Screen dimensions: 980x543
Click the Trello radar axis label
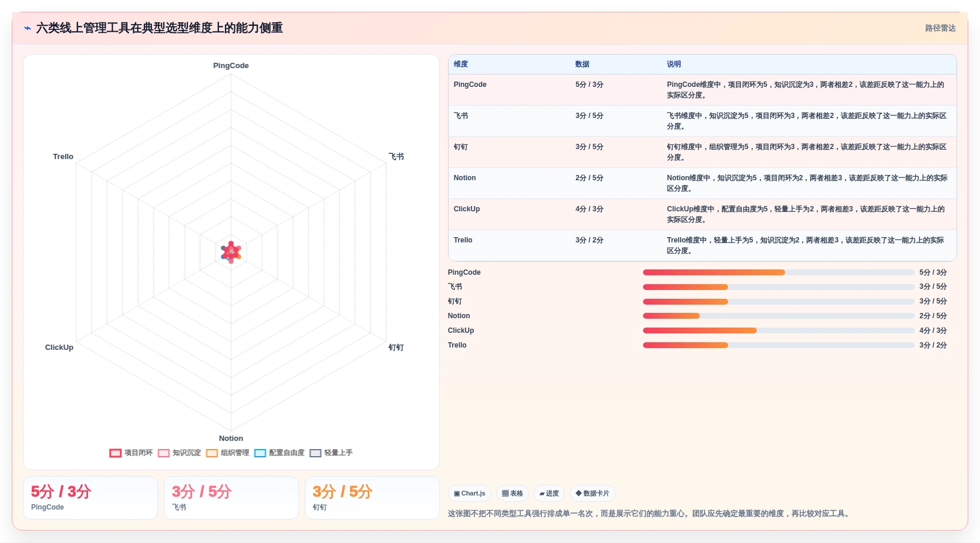[63, 157]
